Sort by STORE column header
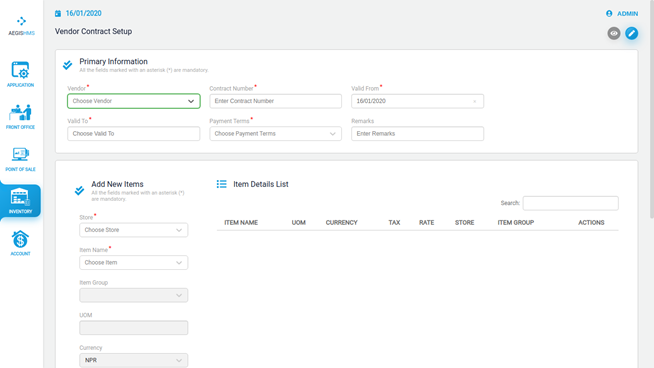This screenshot has height=368, width=654. coord(464,222)
